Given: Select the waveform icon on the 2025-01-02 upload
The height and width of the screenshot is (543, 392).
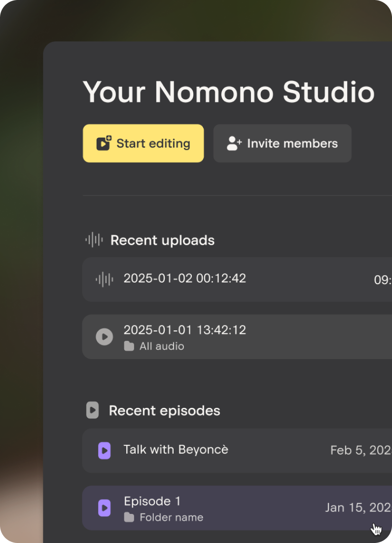Looking at the screenshot, I should 104,279.
